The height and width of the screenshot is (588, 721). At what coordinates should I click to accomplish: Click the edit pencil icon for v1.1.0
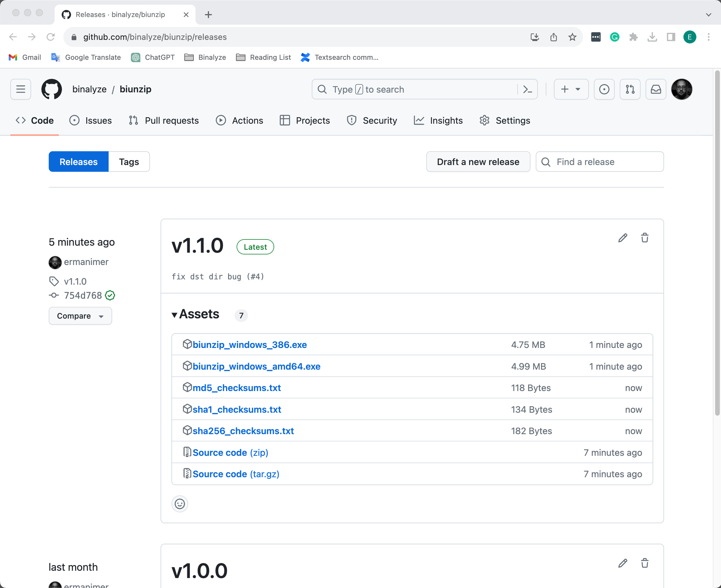coord(622,238)
